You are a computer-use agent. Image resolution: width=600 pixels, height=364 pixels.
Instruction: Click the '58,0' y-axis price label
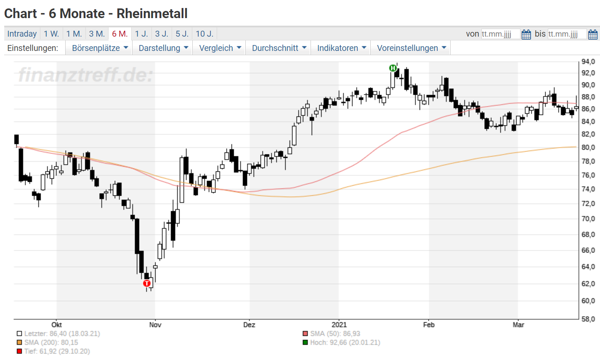tap(588, 319)
